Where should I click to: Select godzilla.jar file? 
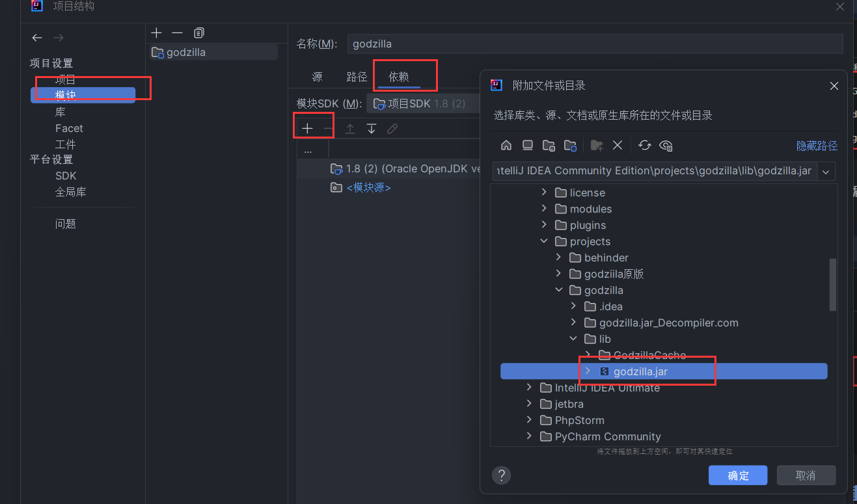(x=664, y=371)
